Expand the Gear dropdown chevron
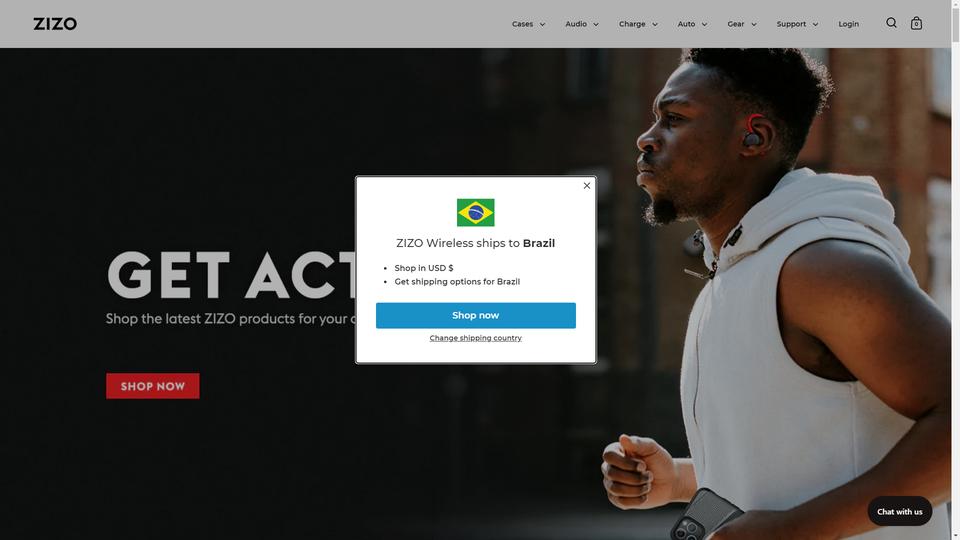The image size is (960, 540). pyautogui.click(x=754, y=24)
